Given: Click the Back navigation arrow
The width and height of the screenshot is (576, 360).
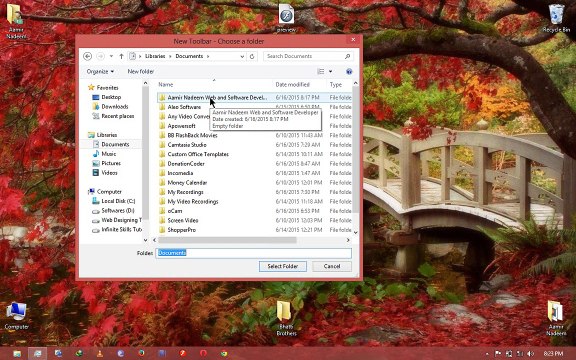Looking at the screenshot, I should (x=87, y=56).
